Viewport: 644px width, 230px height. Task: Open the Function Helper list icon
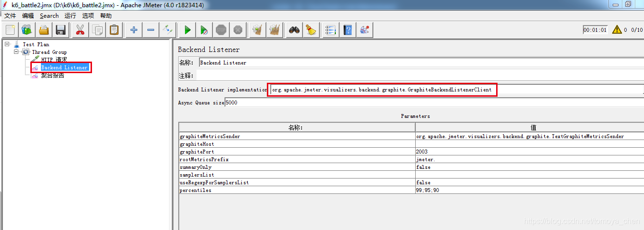coord(330,30)
